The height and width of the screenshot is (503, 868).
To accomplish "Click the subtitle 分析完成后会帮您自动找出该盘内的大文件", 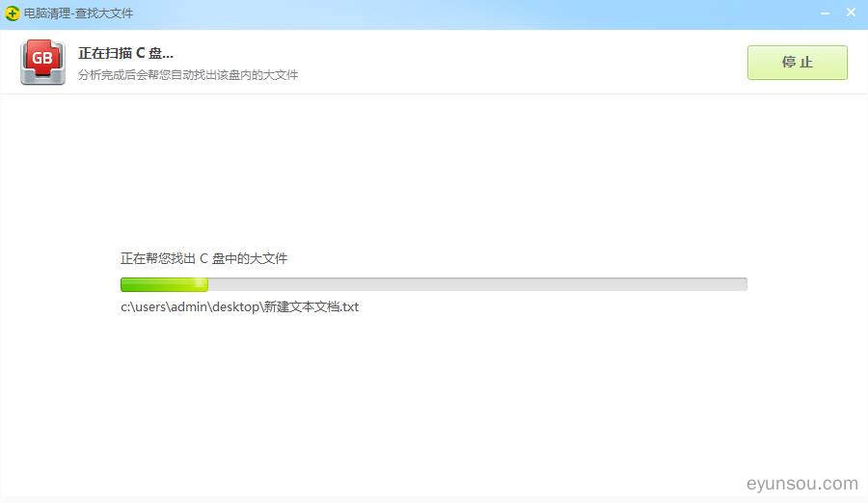I will point(188,75).
